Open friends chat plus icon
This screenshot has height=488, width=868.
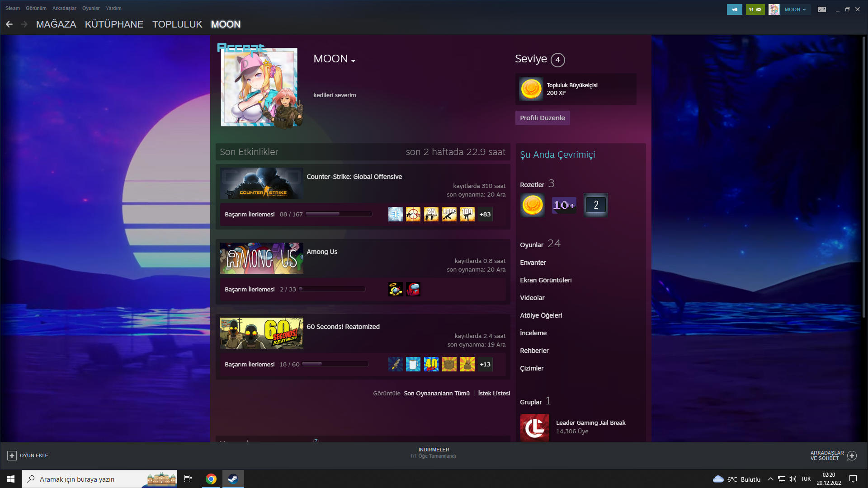click(852, 455)
